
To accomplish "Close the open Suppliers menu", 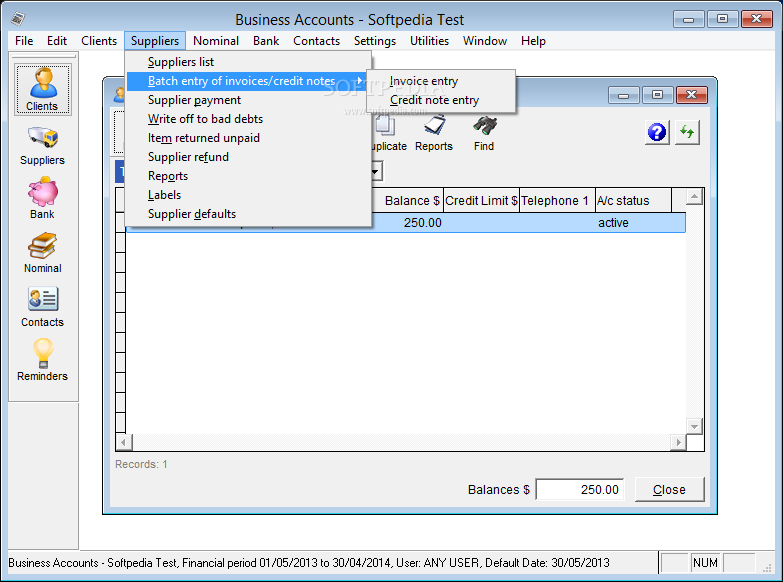I will pyautogui.click(x=155, y=41).
